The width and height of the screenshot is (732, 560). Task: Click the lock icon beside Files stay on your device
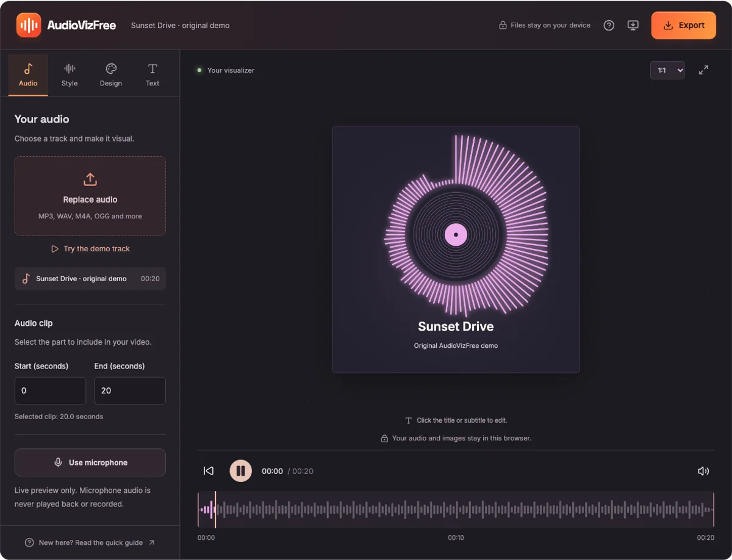click(x=503, y=26)
